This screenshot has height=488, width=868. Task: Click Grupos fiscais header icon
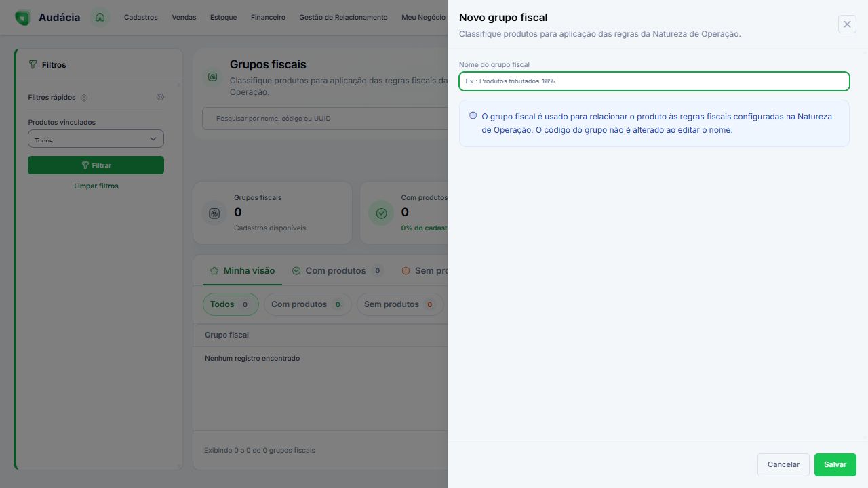[213, 77]
